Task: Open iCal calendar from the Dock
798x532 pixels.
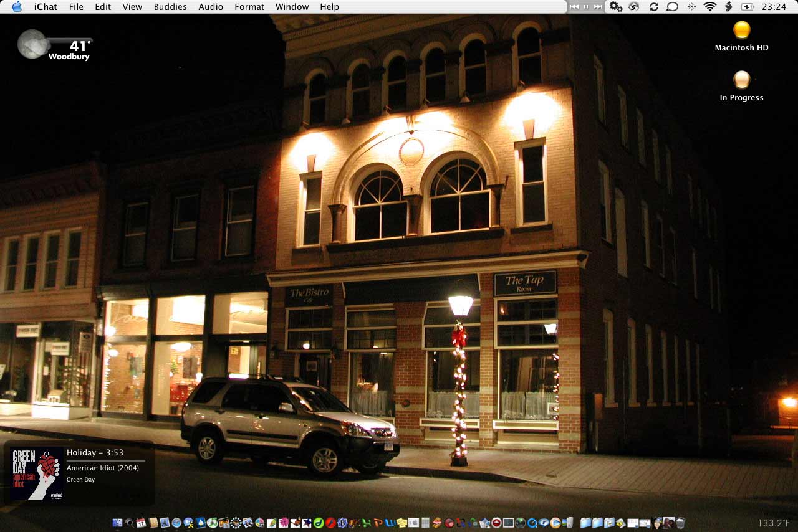Action: 141,523
